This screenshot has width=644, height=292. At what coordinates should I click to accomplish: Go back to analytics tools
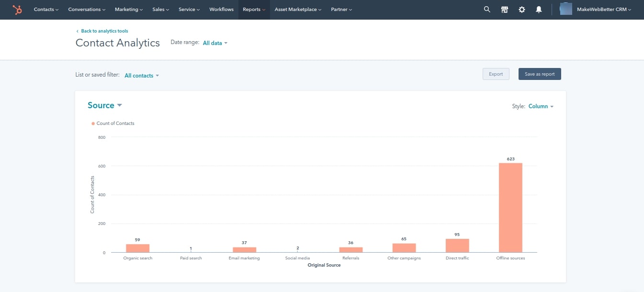(102, 31)
